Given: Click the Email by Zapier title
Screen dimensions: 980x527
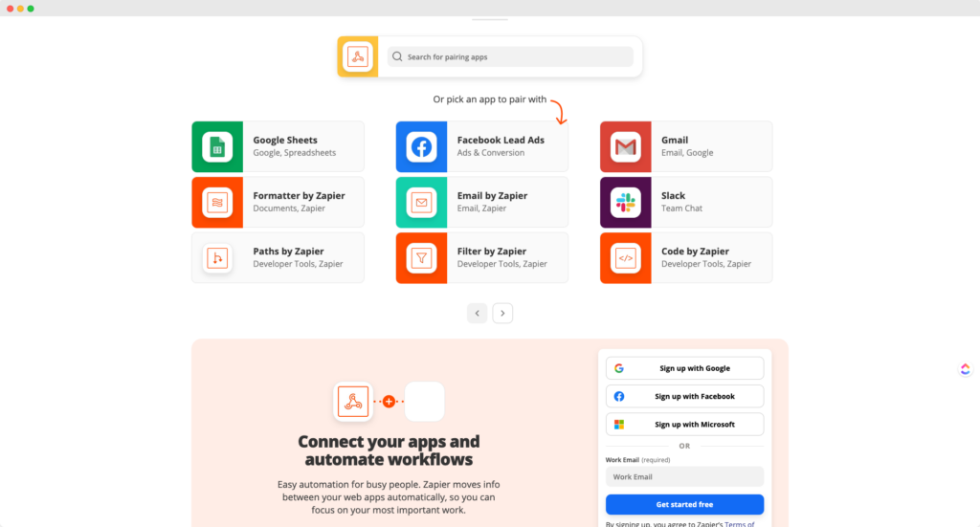Looking at the screenshot, I should point(492,195).
